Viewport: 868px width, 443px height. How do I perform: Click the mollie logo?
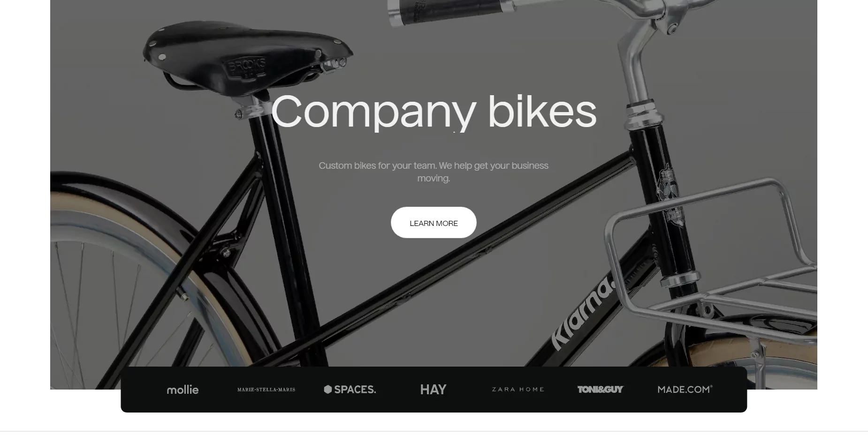point(183,390)
